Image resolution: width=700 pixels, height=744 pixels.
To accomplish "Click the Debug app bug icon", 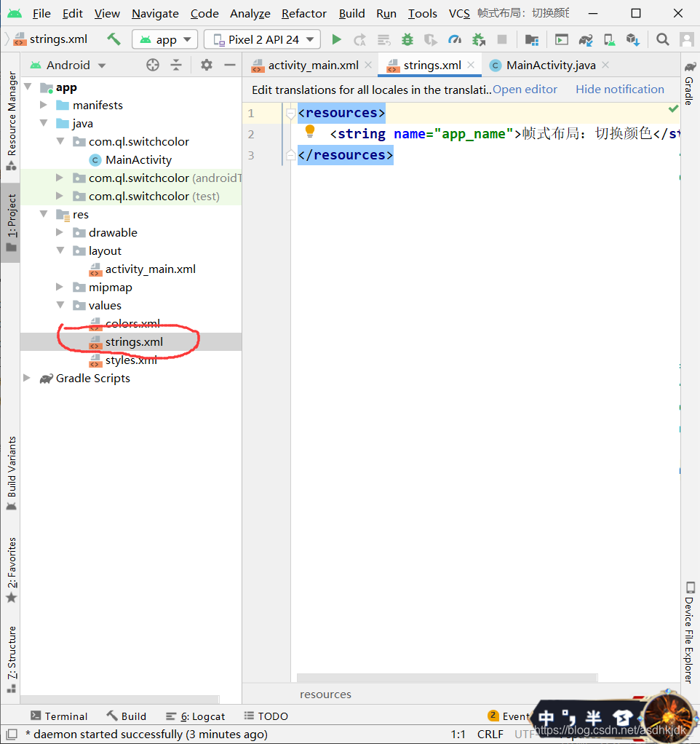I will (407, 39).
